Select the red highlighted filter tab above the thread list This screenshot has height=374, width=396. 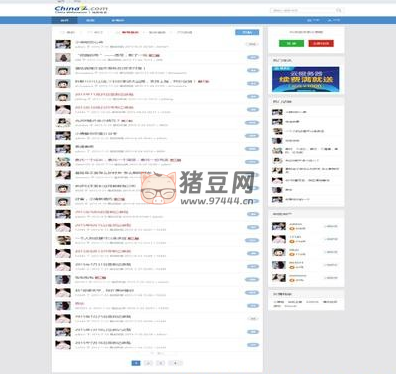pos(130,32)
